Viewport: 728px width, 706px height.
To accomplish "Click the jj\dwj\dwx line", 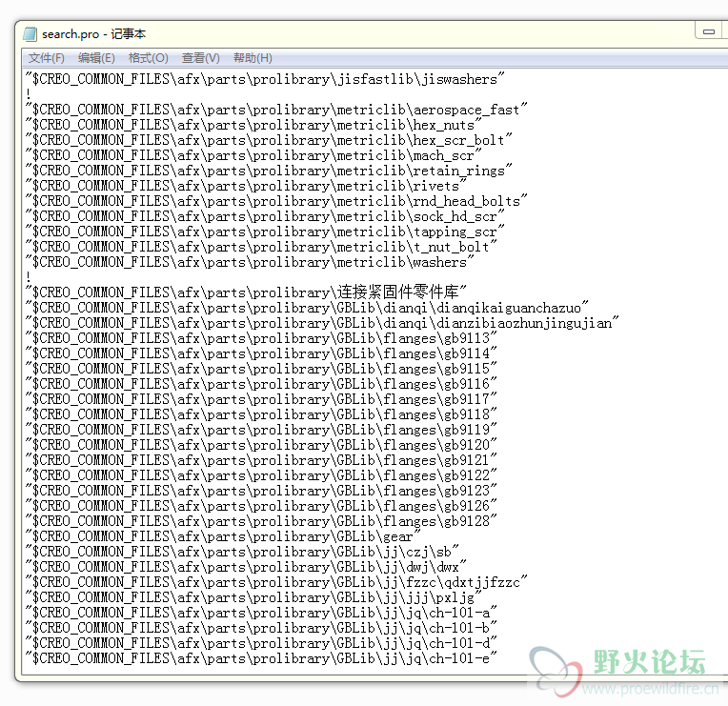I will pyautogui.click(x=246, y=567).
